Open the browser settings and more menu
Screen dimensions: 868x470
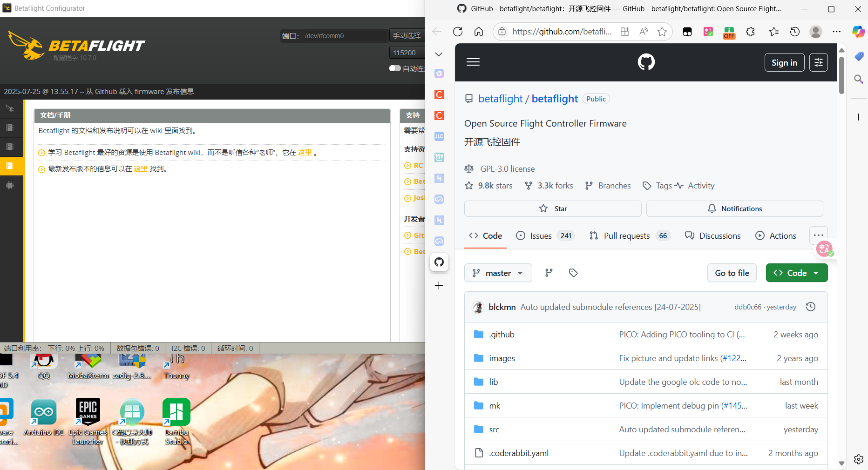[x=837, y=32]
